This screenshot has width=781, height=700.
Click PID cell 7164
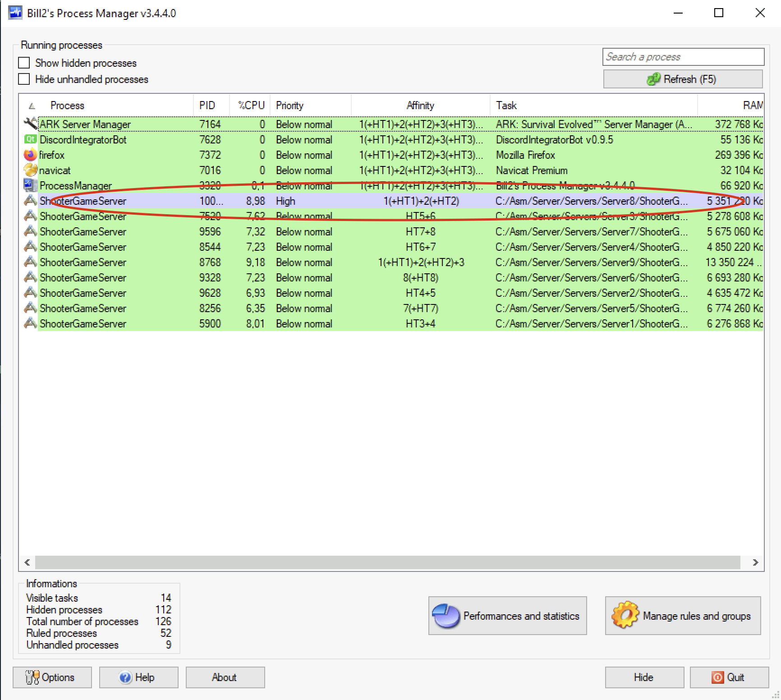click(210, 124)
